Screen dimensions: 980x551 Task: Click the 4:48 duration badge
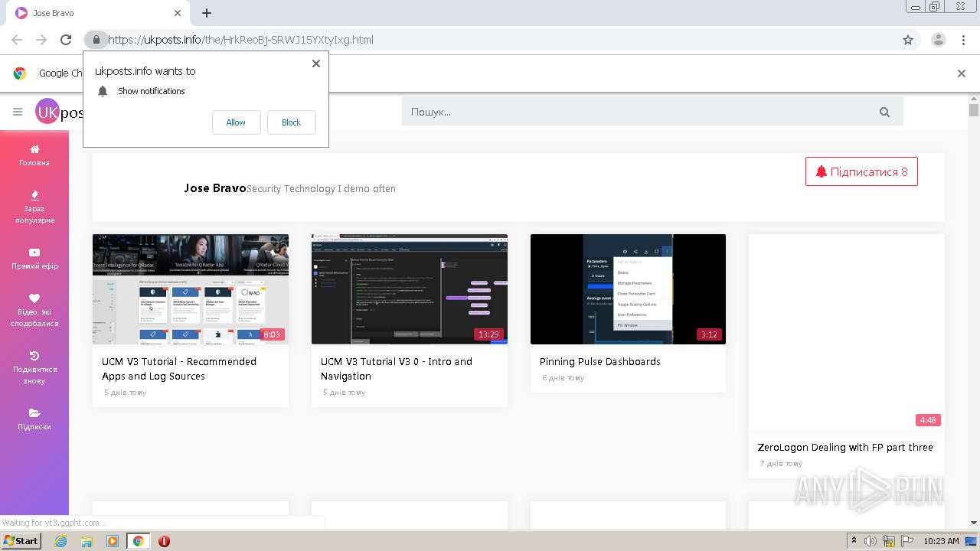point(928,420)
